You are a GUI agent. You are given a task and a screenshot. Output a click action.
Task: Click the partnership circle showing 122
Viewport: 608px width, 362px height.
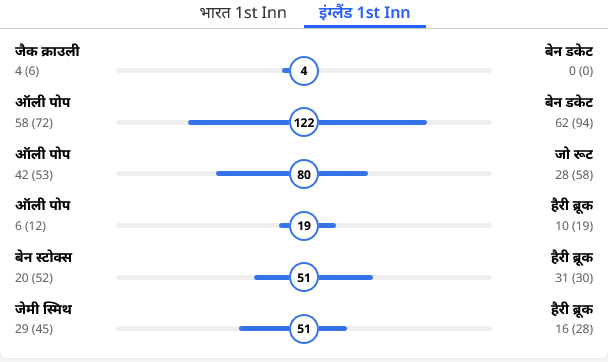point(304,122)
